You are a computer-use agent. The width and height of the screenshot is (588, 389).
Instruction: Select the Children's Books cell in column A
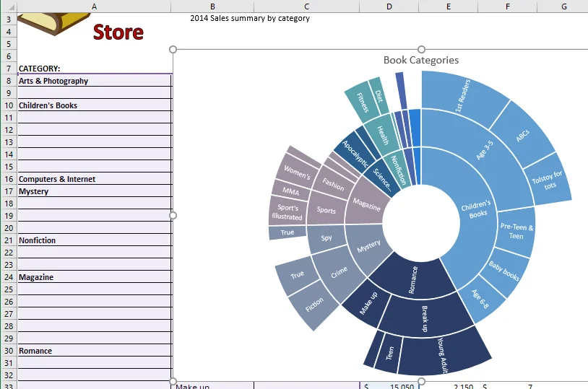coord(95,105)
